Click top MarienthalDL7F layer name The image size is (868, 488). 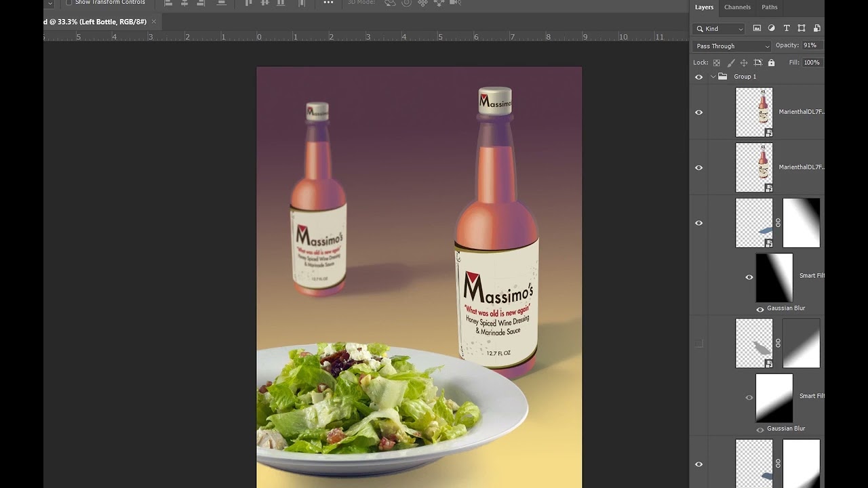(x=802, y=112)
